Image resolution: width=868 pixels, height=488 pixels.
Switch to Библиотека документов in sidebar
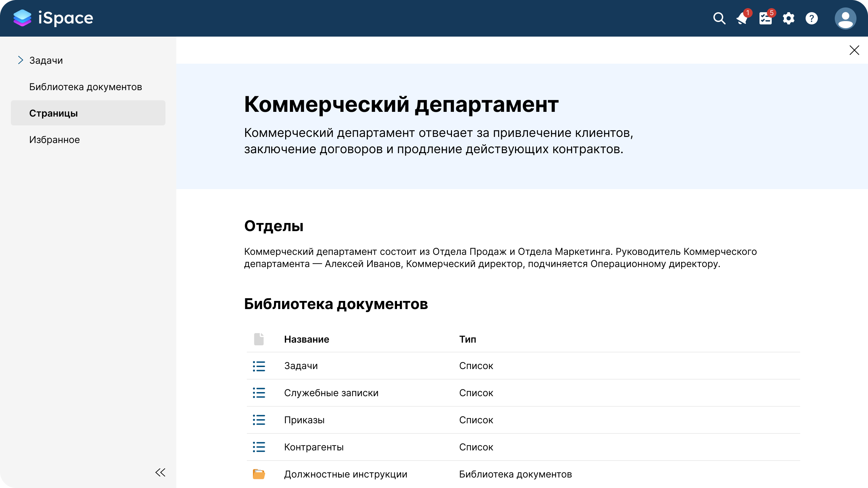point(86,87)
